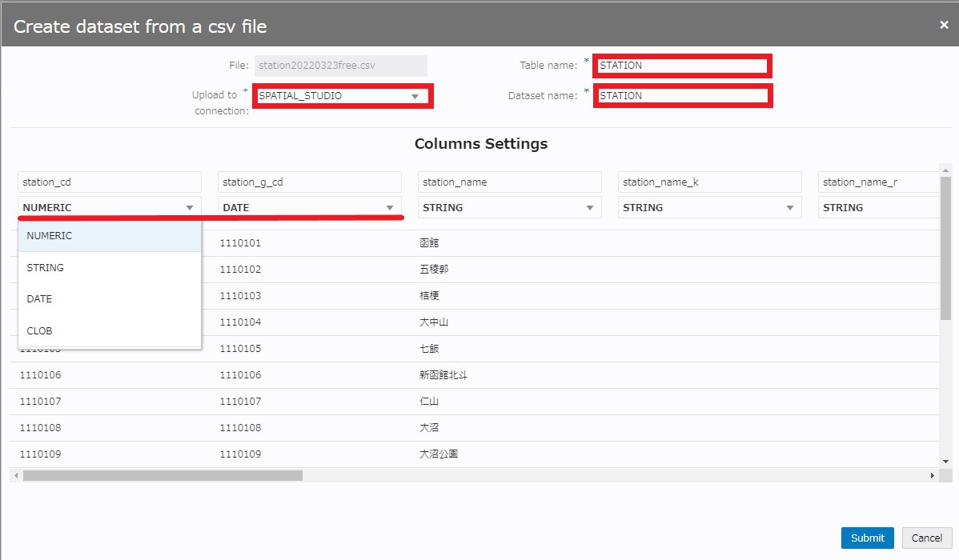The height and width of the screenshot is (560, 959).
Task: Edit the station_g_cd column name field
Action: (x=309, y=182)
